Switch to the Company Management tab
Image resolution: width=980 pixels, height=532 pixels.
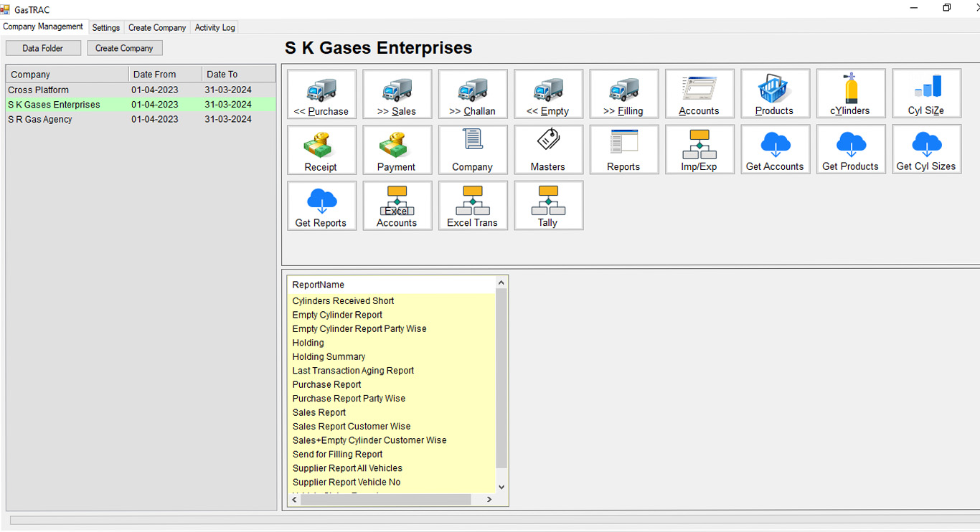coord(44,27)
